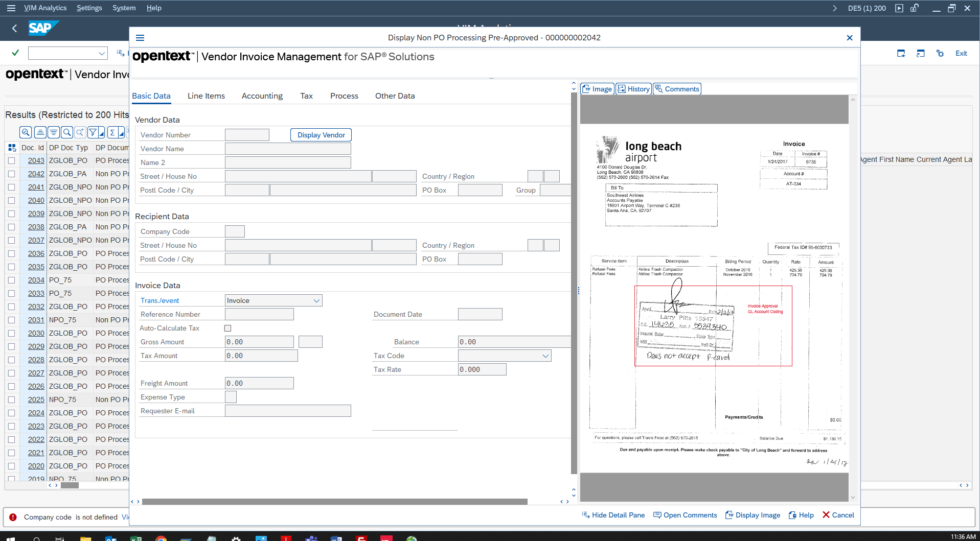Click the Find magnifier icon in results toolbar

[66, 132]
